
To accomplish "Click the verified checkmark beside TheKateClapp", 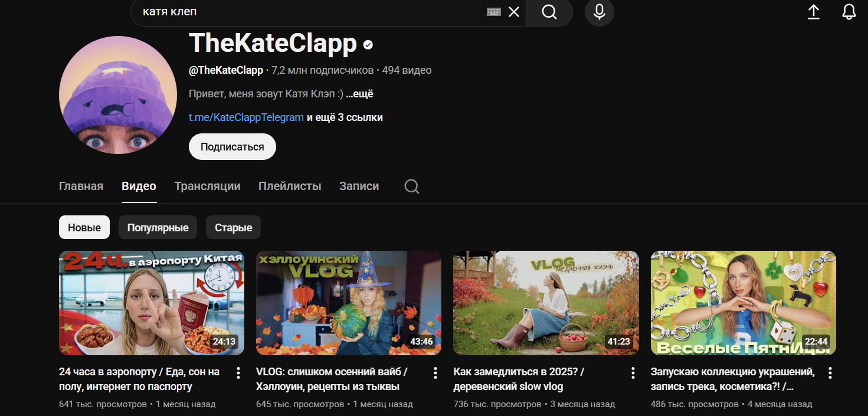I will (368, 45).
